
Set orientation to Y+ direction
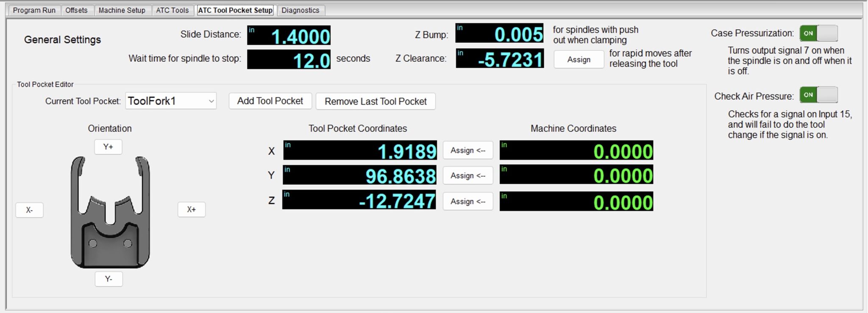108,147
